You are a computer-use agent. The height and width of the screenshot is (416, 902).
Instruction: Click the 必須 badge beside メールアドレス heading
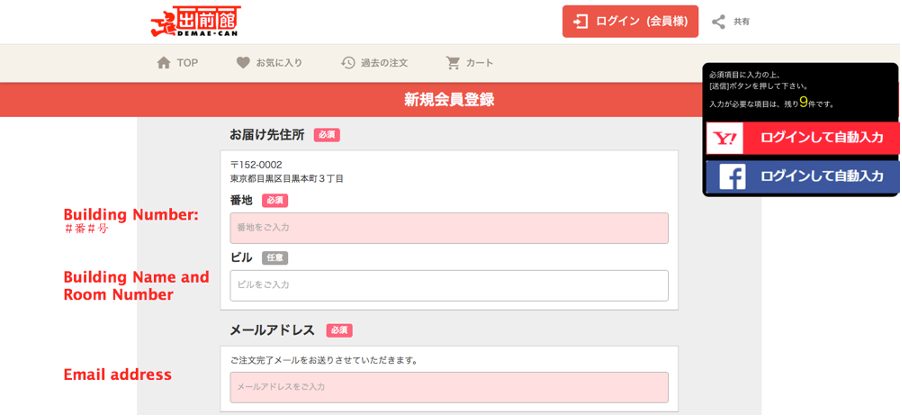pyautogui.click(x=339, y=331)
